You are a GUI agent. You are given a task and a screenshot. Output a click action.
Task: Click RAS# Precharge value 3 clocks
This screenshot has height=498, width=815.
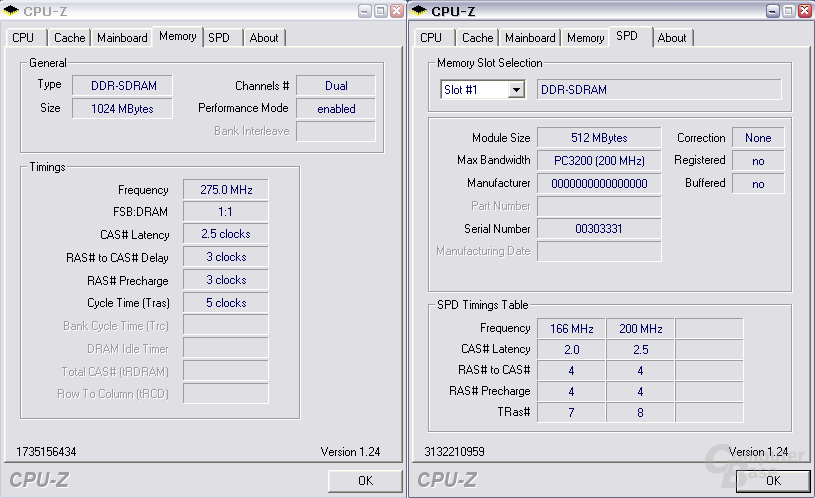[x=226, y=280]
